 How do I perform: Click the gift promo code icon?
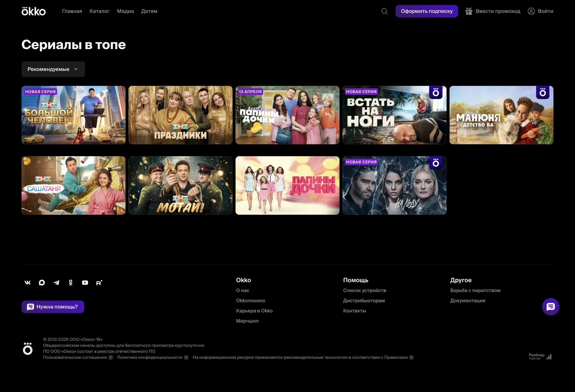[469, 11]
